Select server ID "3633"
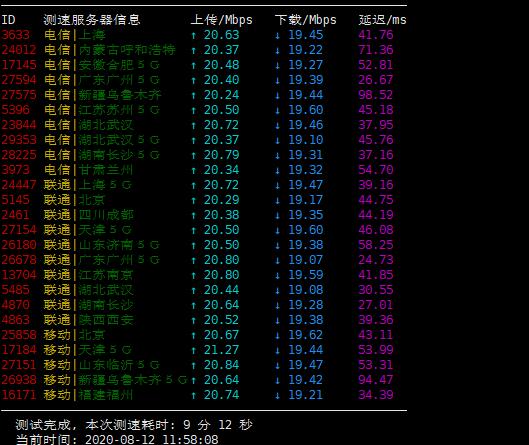Screen dimensions: 529x445 coord(16,35)
